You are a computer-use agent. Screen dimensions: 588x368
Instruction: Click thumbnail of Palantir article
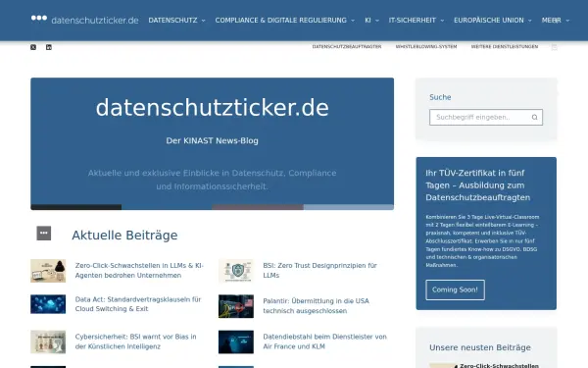point(236,306)
